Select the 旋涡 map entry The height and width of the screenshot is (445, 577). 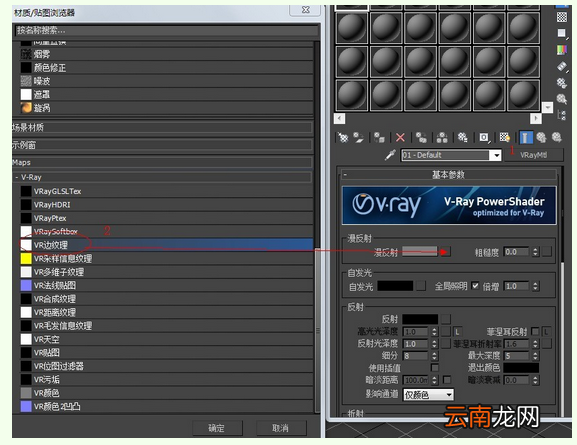[166, 108]
